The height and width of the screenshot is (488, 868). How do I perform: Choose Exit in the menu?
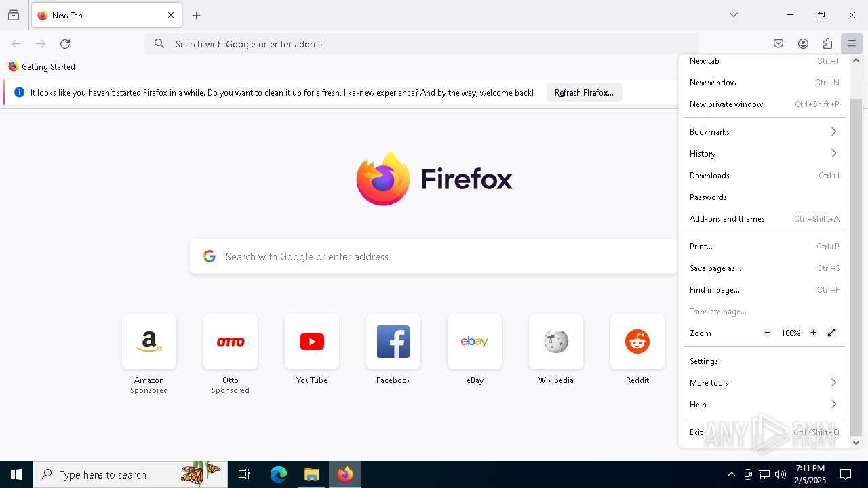pyautogui.click(x=764, y=432)
